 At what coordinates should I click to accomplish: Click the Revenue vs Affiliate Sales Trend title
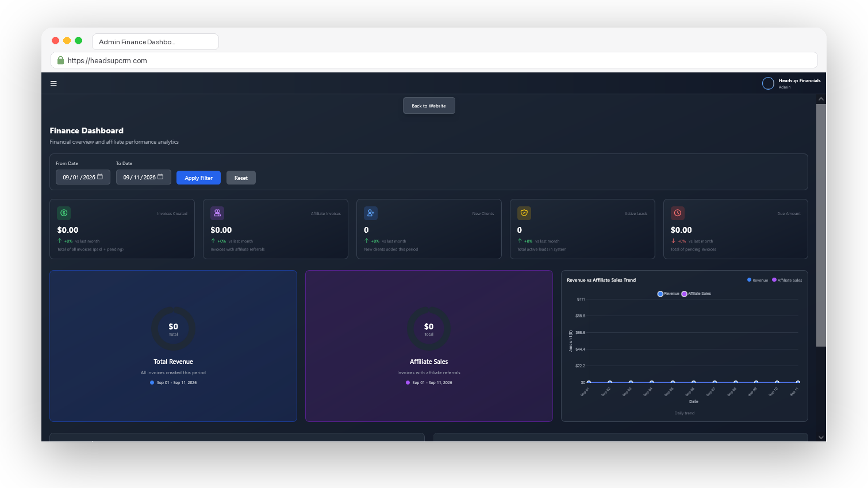click(x=601, y=280)
